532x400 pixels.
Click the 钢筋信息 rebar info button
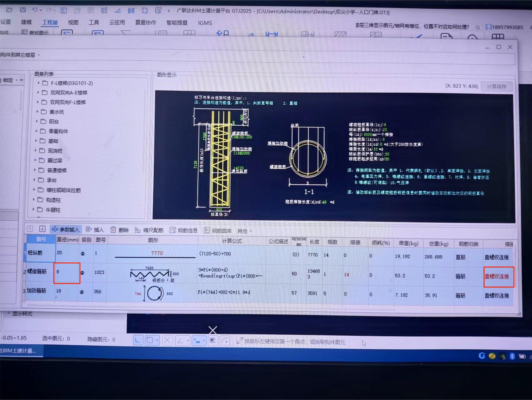[184, 231]
